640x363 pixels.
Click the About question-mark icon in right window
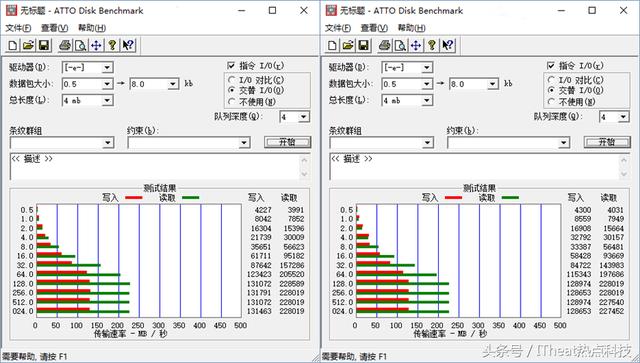pyautogui.click(x=432, y=45)
